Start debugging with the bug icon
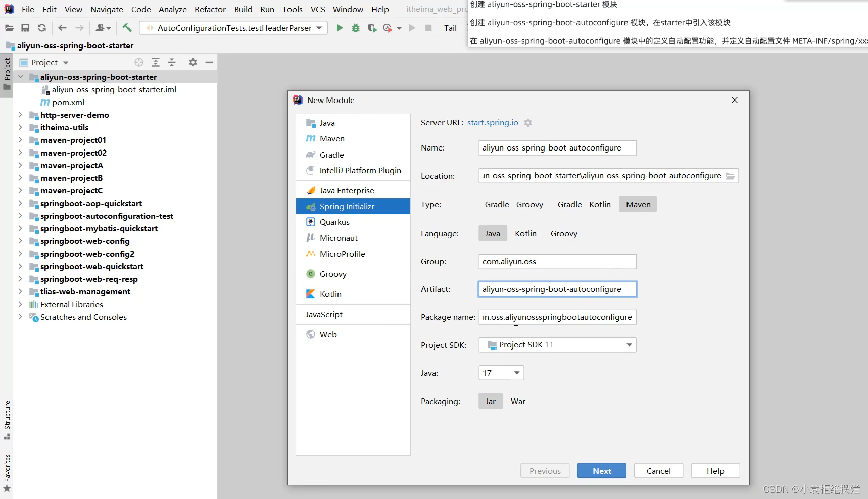 356,28
